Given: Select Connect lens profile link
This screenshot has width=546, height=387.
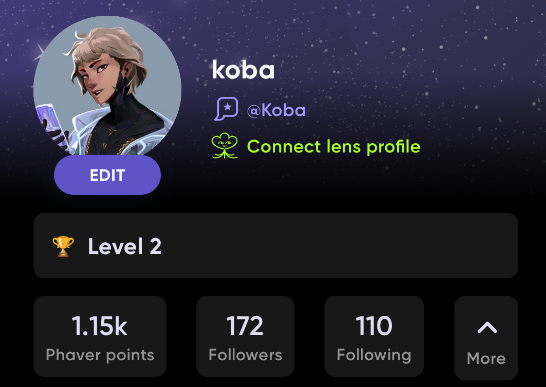Looking at the screenshot, I should 334,147.
